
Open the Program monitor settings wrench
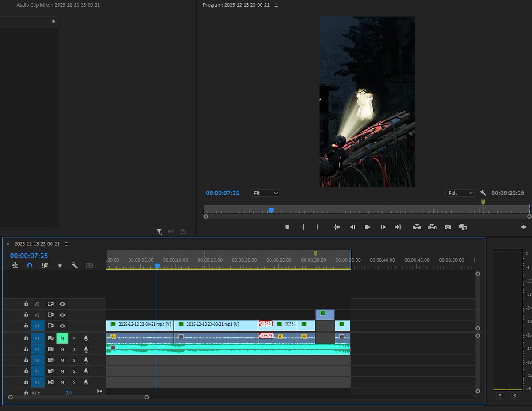pos(483,193)
